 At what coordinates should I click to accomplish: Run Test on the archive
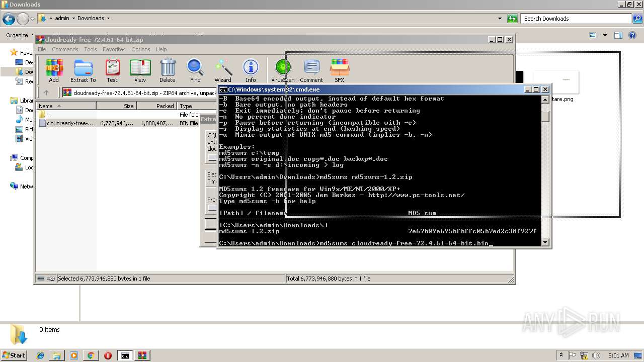click(112, 70)
